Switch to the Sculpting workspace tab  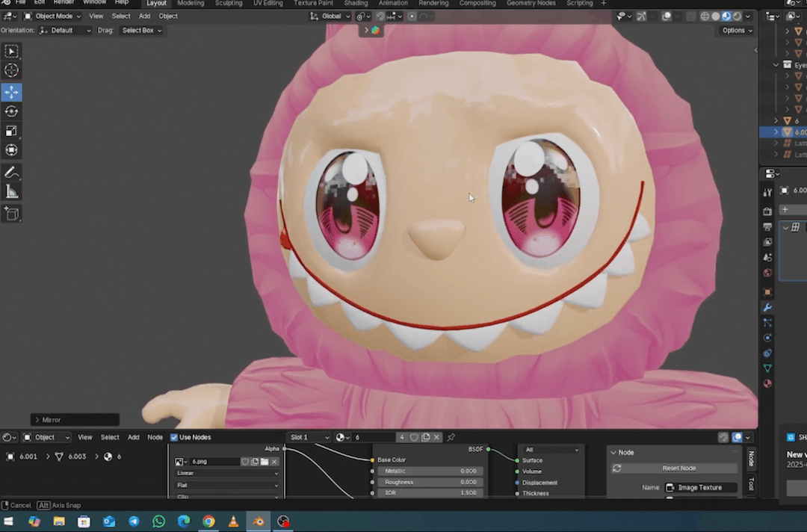click(x=229, y=3)
